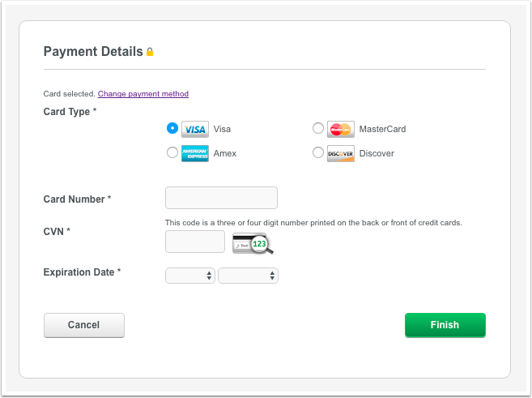Click the CVN help card magnifier icon
Viewport: 532px width, 398px height.
point(253,243)
